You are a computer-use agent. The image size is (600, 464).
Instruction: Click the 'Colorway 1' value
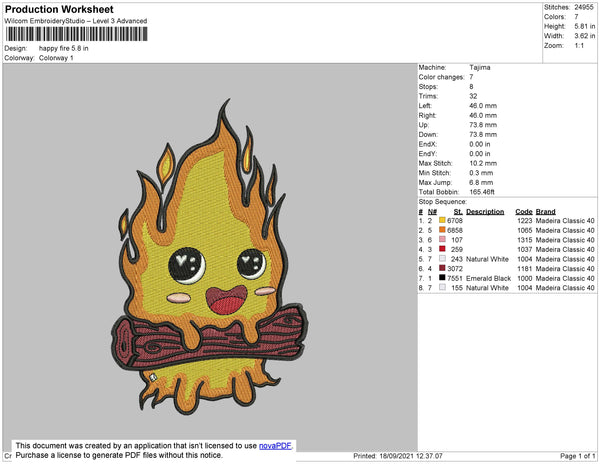[56, 58]
